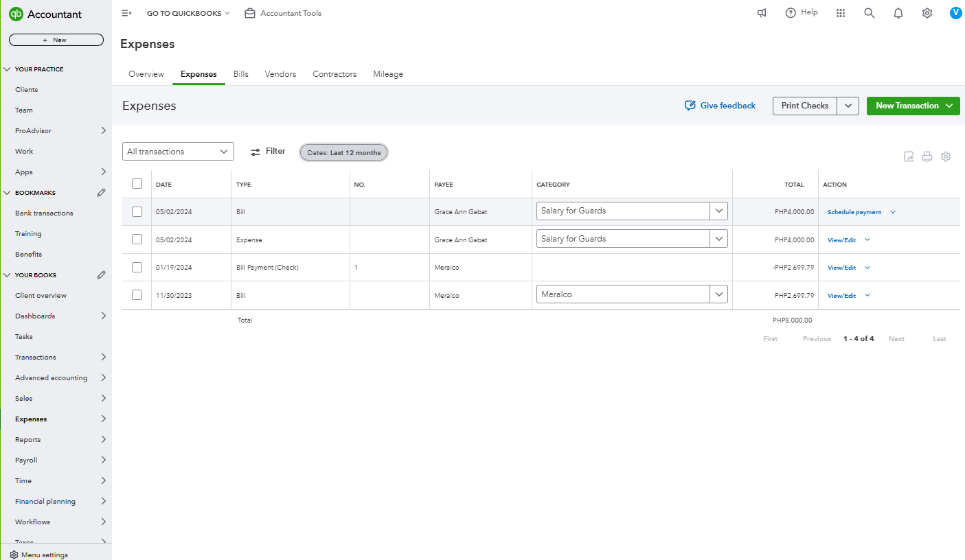965x560 pixels.
Task: Open the user profile avatar V
Action: click(x=955, y=13)
